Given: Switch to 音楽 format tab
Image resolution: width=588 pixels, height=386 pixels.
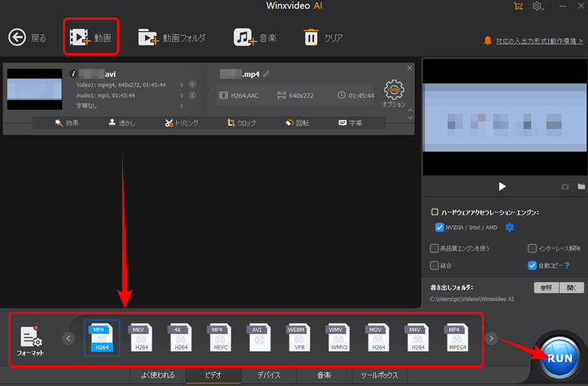Looking at the screenshot, I should pyautogui.click(x=325, y=375).
